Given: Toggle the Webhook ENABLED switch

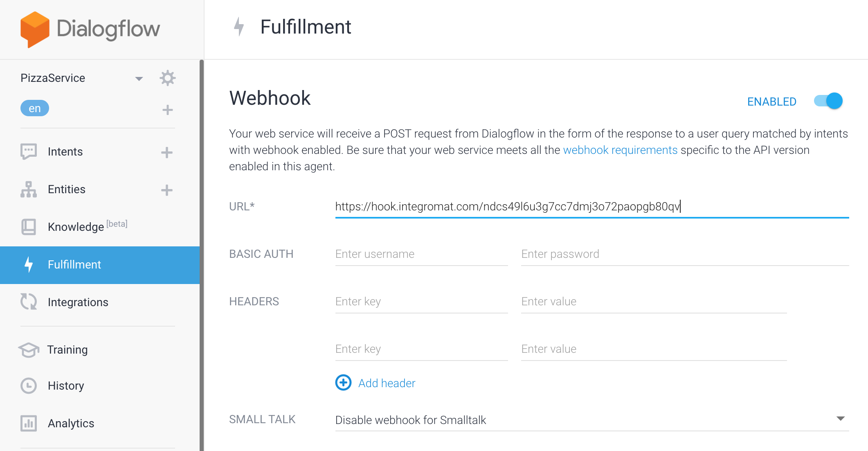Looking at the screenshot, I should 828,101.
